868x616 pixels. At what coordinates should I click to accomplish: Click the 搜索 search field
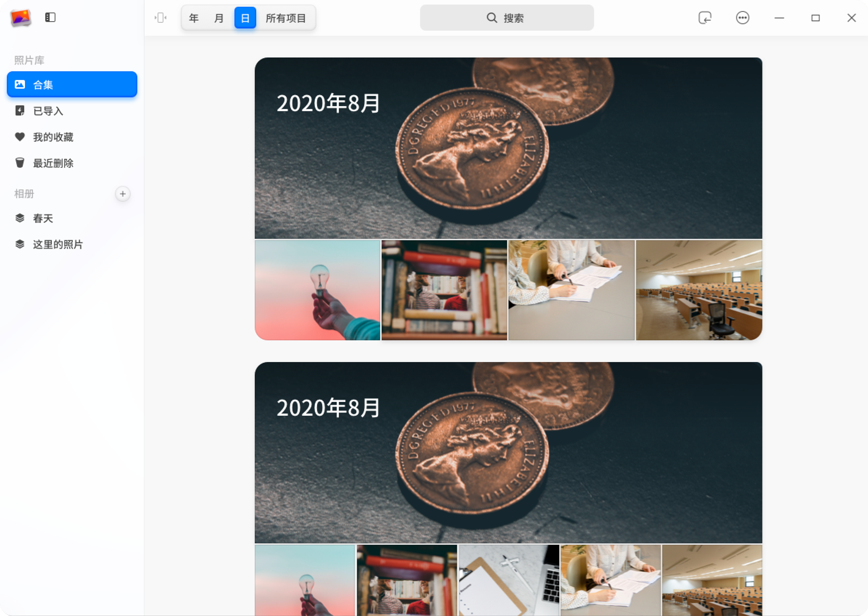click(x=507, y=18)
